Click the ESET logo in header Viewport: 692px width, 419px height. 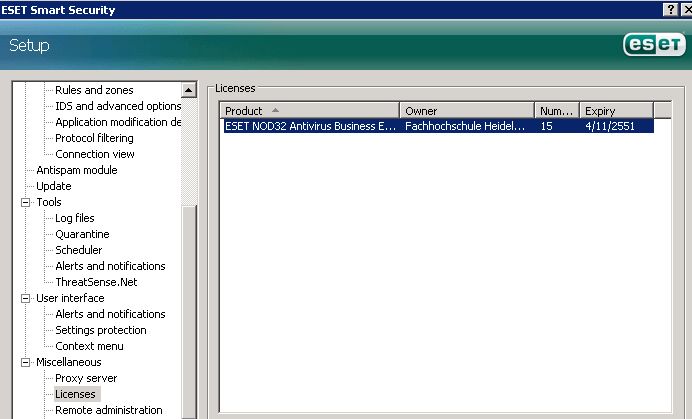[x=654, y=44]
